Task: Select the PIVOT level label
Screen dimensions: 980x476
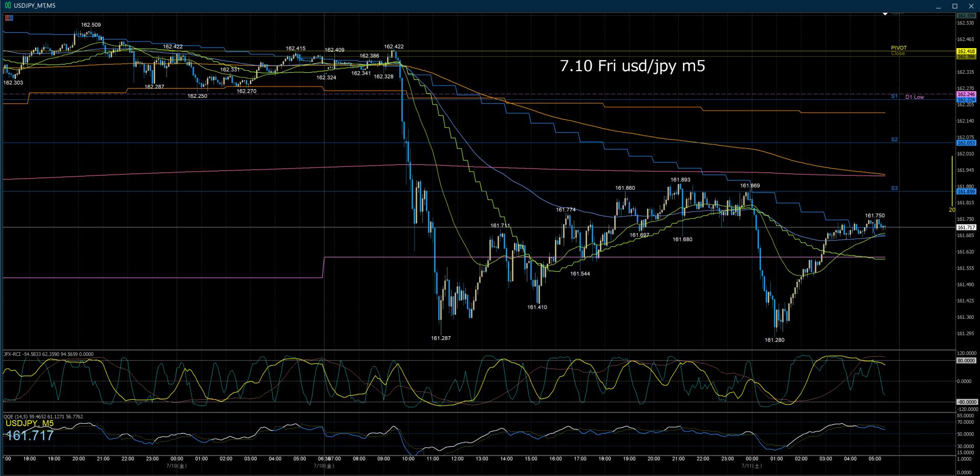Action: (899, 48)
